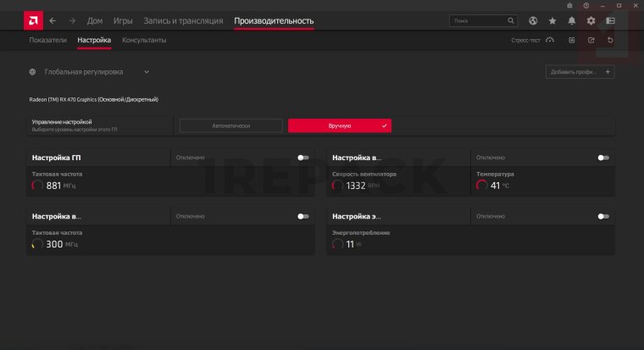Click the Энергопотребление label
The height and width of the screenshot is (350, 644).
tap(361, 233)
